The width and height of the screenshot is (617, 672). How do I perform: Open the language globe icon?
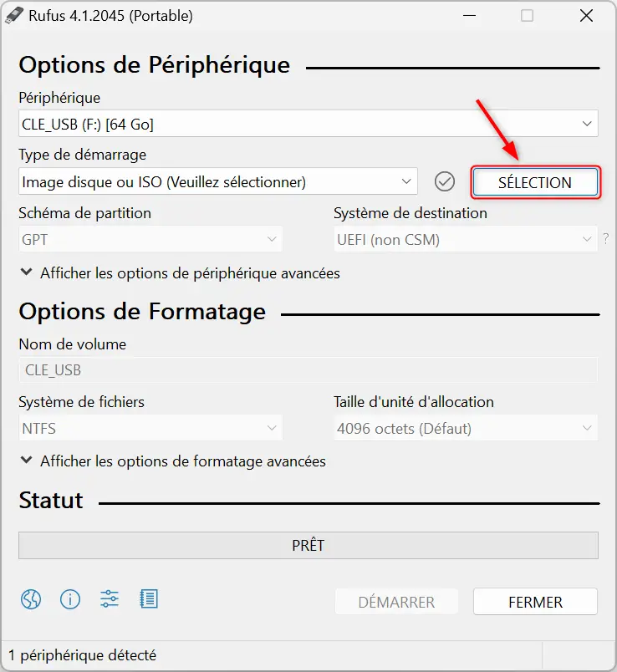tap(31, 598)
